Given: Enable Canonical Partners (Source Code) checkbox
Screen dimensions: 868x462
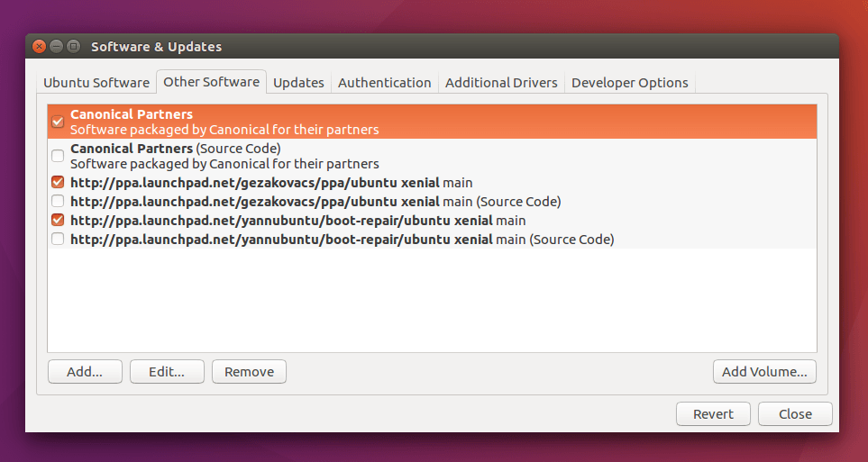Looking at the screenshot, I should [58, 156].
